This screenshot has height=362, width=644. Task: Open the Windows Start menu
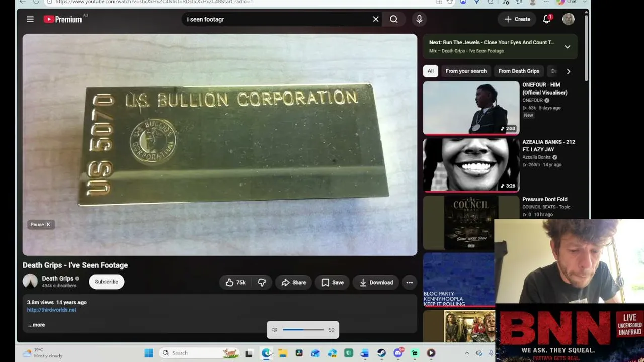click(x=149, y=353)
